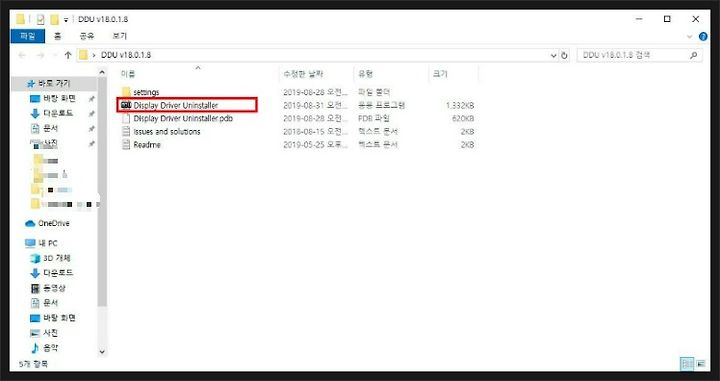Click the PDB 파일 type cell
Viewport: 720px width, 381px height.
click(x=374, y=118)
